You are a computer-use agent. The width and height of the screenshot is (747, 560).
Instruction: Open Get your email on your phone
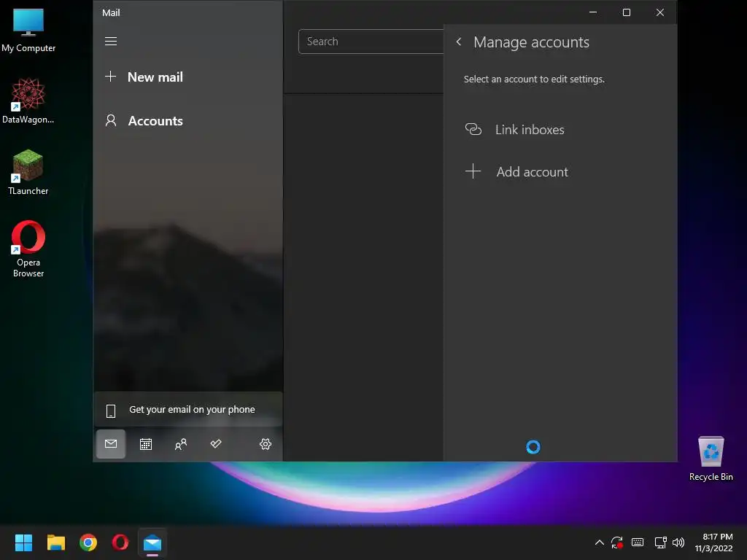point(187,410)
